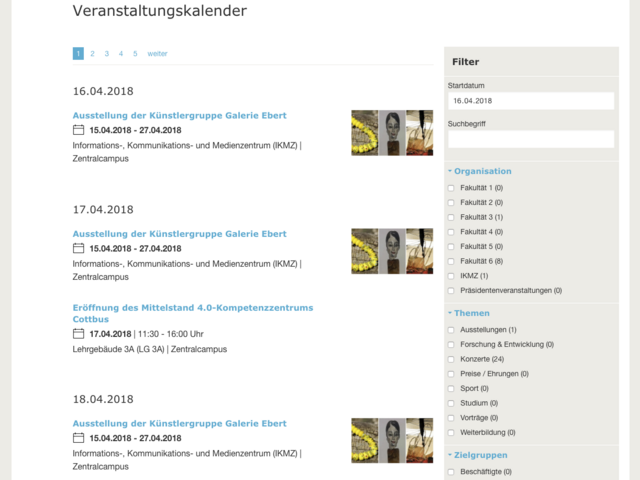Viewport: 640px width, 480px height.
Task: Collapse the Themen filter section
Action: 470,313
